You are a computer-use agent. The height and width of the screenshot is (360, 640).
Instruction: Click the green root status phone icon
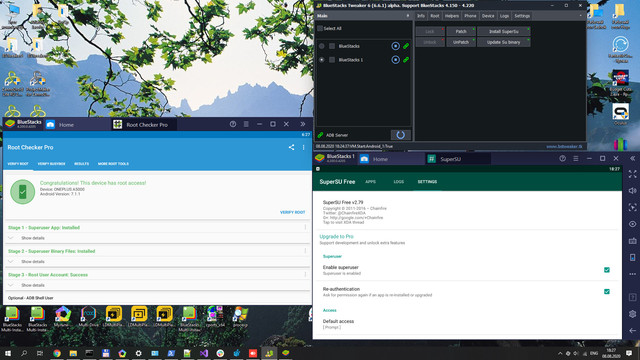tap(22, 191)
